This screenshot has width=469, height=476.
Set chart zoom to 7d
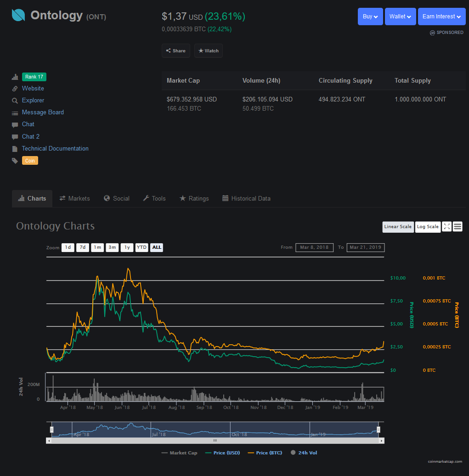click(83, 247)
